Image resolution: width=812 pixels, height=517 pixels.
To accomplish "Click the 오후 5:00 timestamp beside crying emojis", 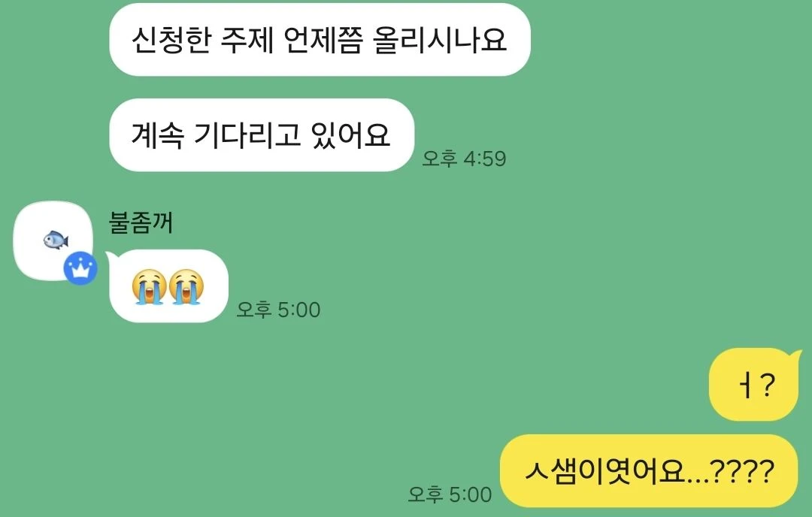I will [279, 310].
